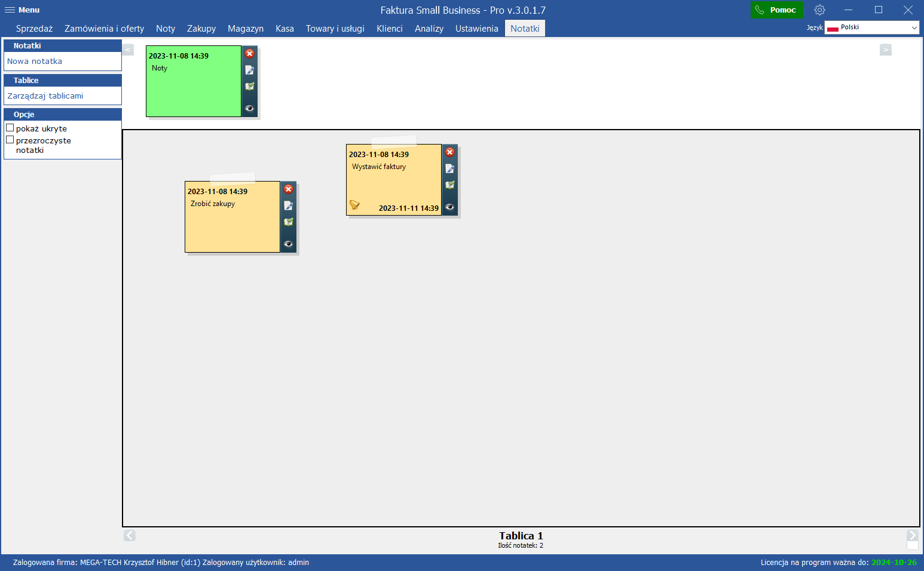This screenshot has width=924, height=571.
Task: Mark the Zrobić zakupy note as done
Action: click(289, 222)
